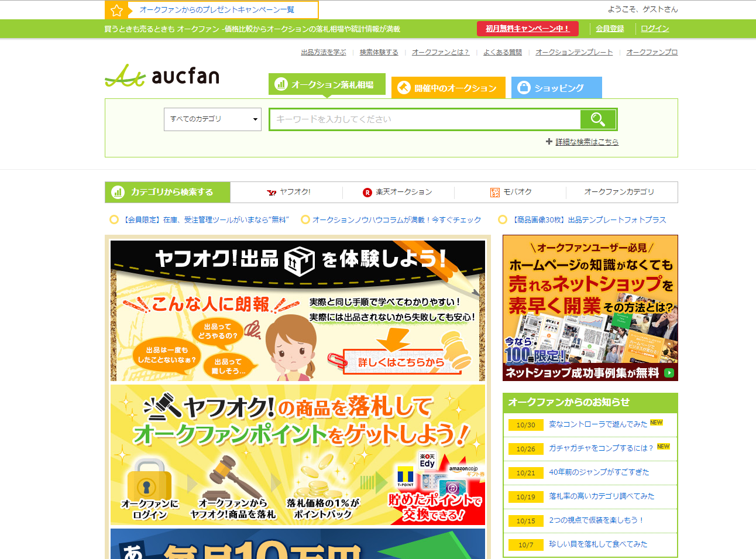
Task: Click the chart icon on カテゴリから検索する
Action: coord(118,192)
